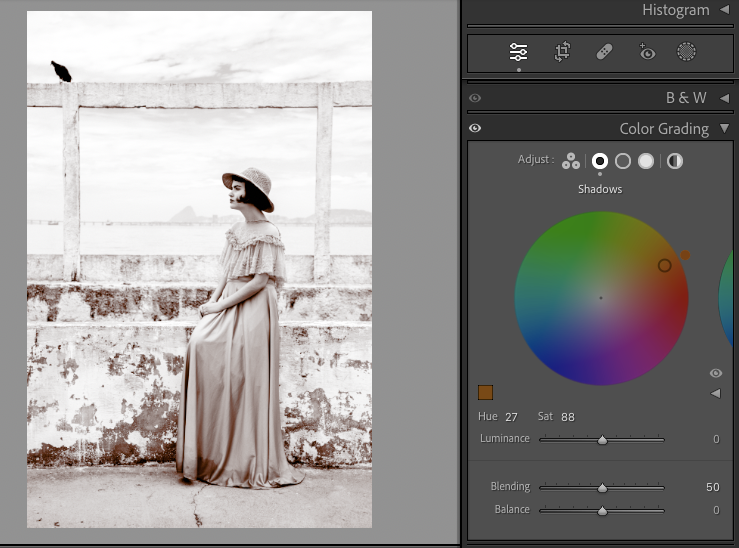Image resolution: width=739 pixels, height=548 pixels.
Task: Select the Healing bandage tool
Action: (x=604, y=52)
